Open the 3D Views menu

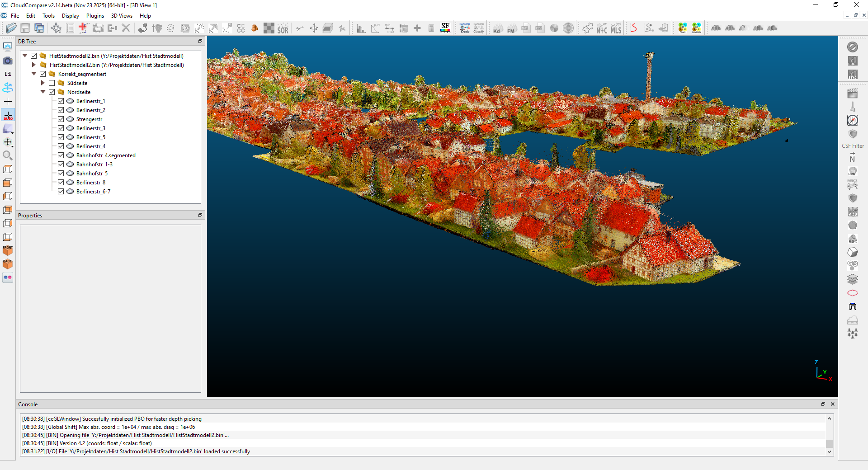point(122,16)
